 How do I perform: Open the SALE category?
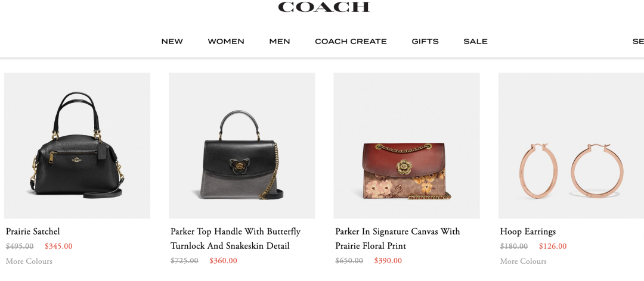point(476,42)
